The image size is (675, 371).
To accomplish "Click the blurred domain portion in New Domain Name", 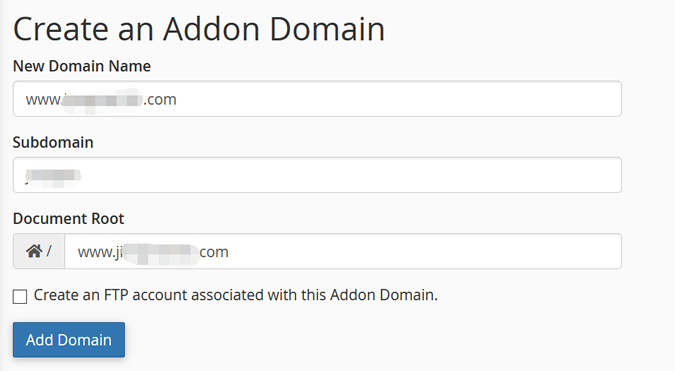I will (x=102, y=99).
